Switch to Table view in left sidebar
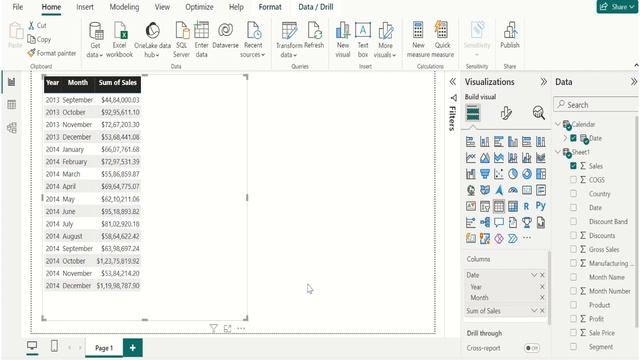The width and height of the screenshot is (640, 360). coord(11,105)
